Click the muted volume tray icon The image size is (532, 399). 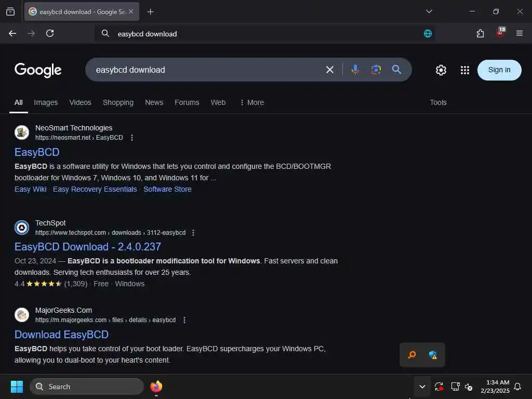[x=469, y=387]
